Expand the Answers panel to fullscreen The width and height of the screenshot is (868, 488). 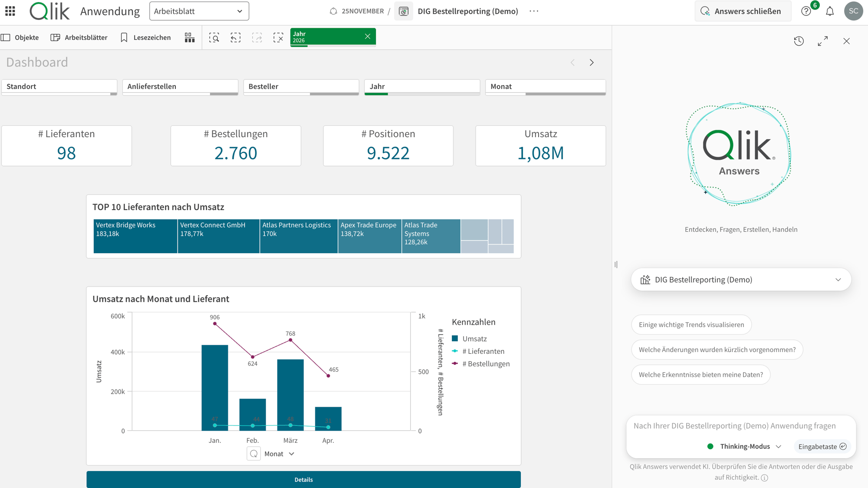pyautogui.click(x=823, y=41)
